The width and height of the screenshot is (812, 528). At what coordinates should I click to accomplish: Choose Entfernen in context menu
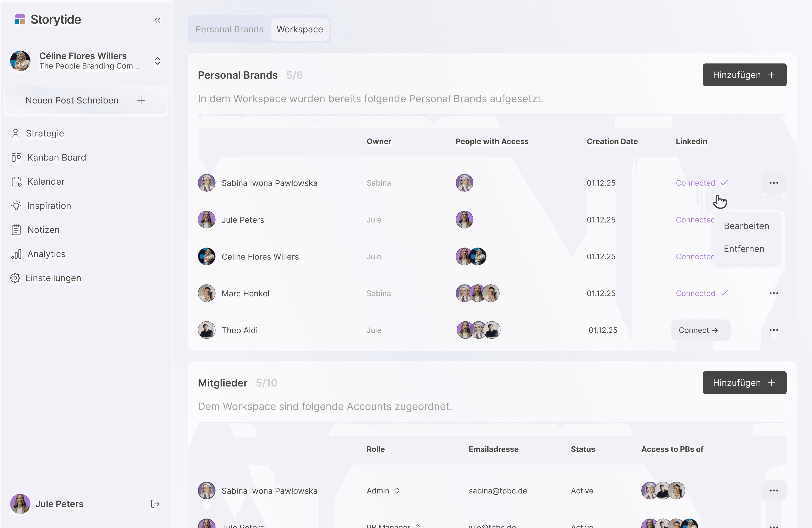pyautogui.click(x=744, y=249)
